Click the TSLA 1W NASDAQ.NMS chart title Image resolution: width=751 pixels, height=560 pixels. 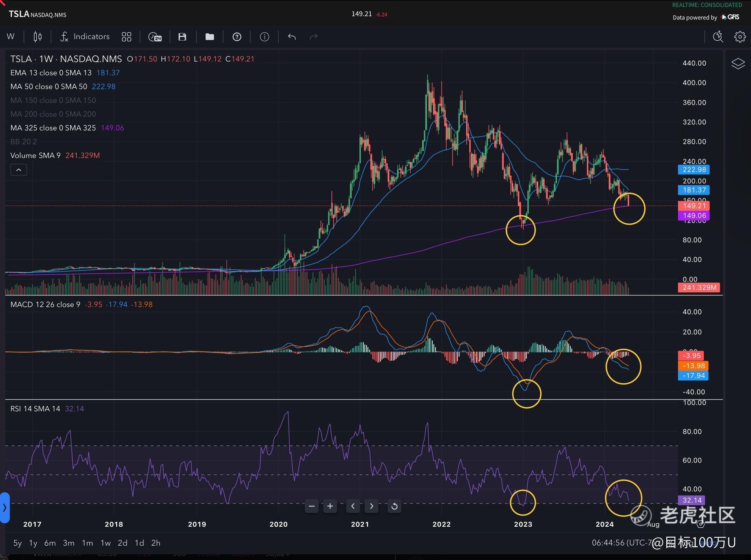click(66, 59)
